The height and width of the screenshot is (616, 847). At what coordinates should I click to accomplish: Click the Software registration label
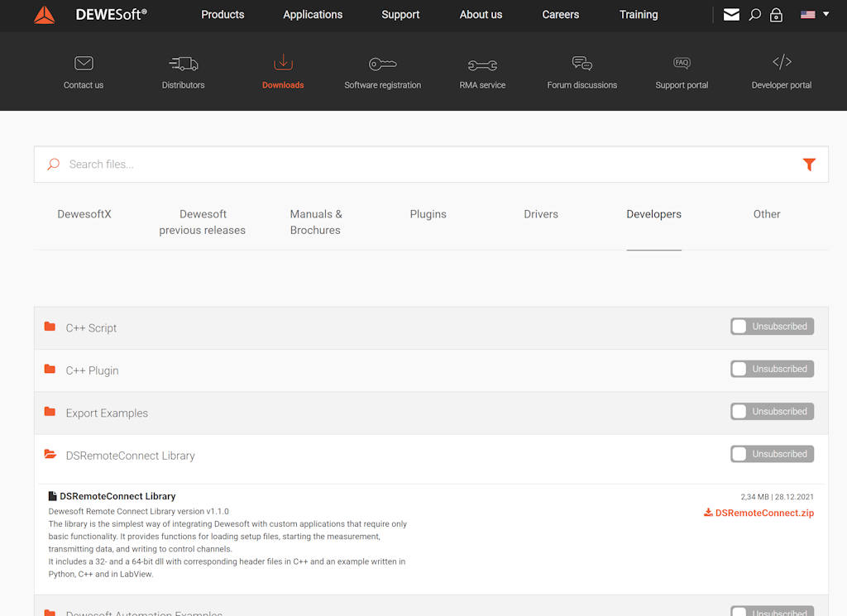point(382,85)
